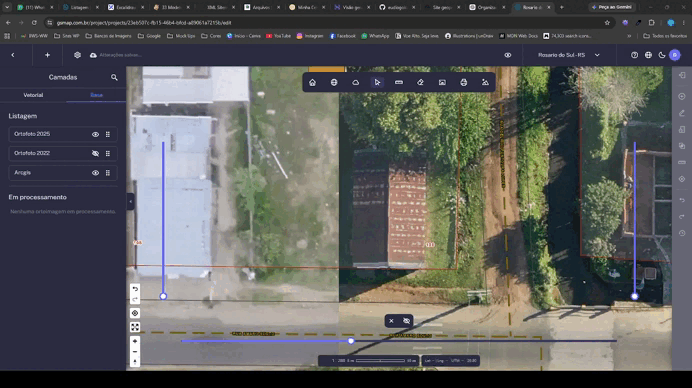Image resolution: width=692 pixels, height=388 pixels.
Task: Print the map using printer icon
Action: pos(464,83)
